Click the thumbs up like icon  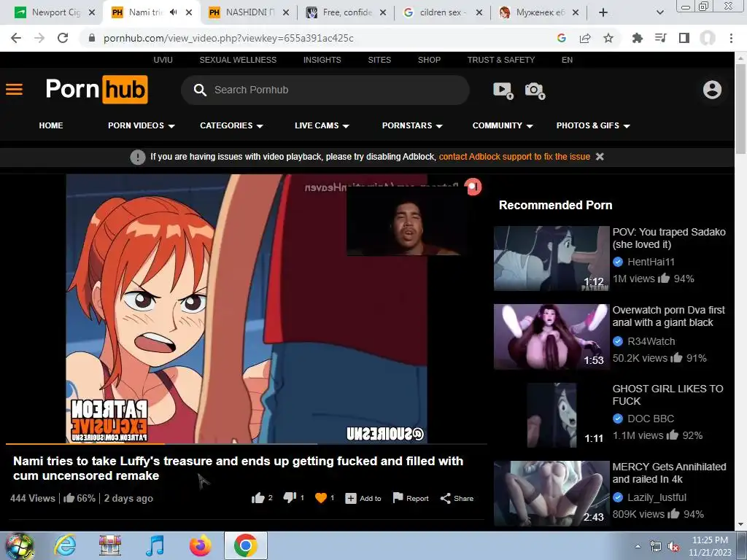pos(258,498)
